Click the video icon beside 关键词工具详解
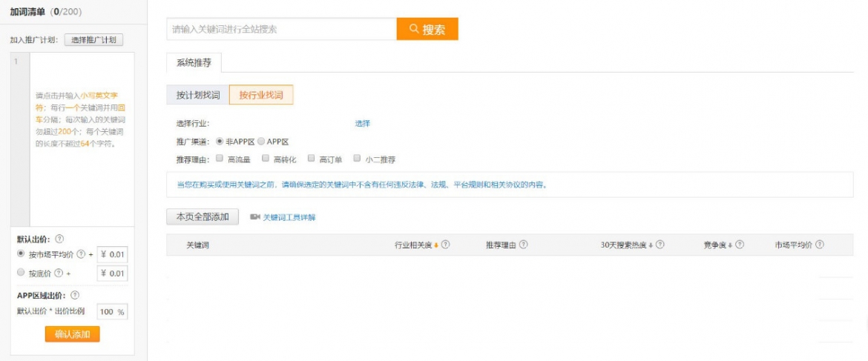 [x=255, y=217]
